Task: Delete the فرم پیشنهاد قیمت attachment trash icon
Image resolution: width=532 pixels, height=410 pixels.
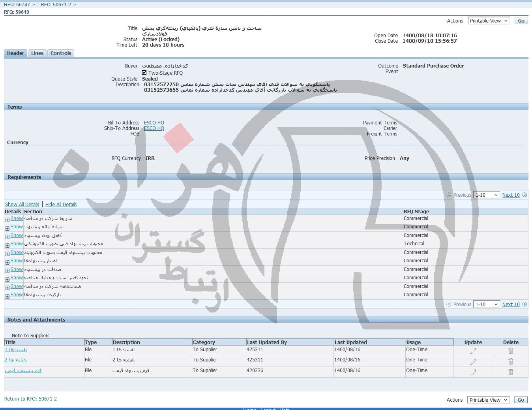Action: tap(511, 372)
